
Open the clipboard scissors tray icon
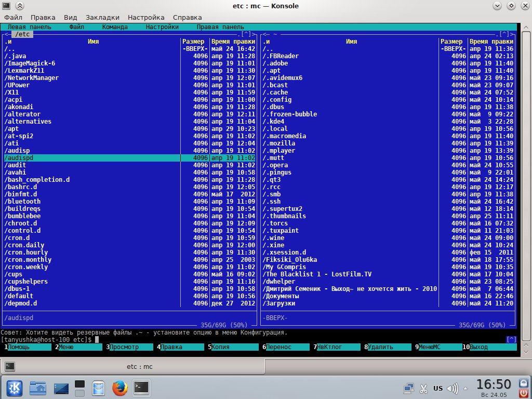423,388
